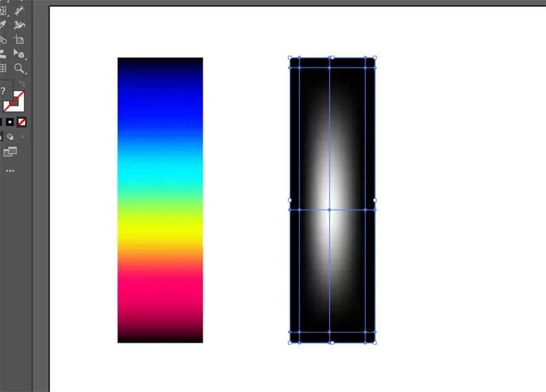This screenshot has height=392, width=546.
Task: Select the rainbow gradient rectangle
Action: point(160,200)
